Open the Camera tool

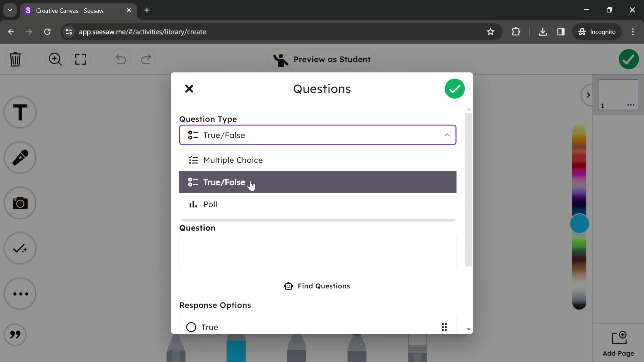pyautogui.click(x=20, y=203)
